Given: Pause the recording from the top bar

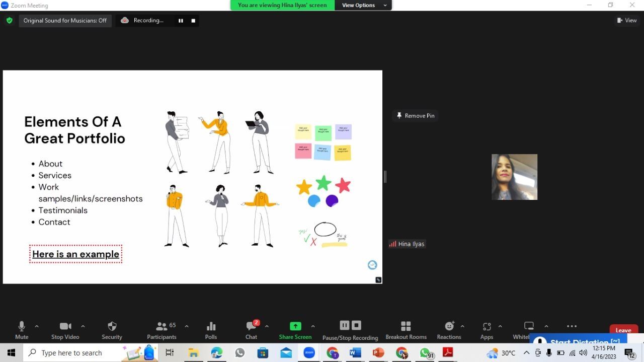Looking at the screenshot, I should [181, 21].
